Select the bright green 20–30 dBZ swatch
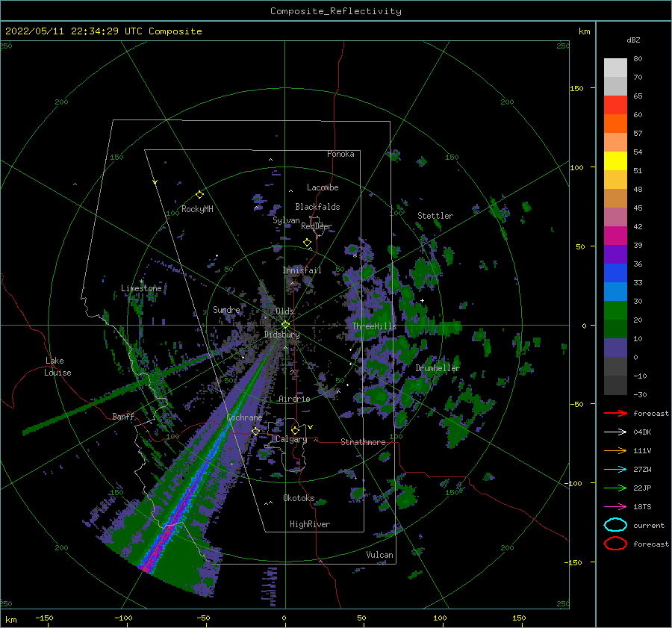672x628 pixels. (x=615, y=311)
